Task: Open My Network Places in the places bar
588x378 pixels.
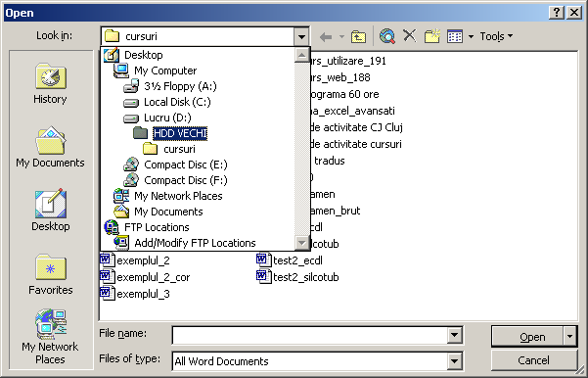Action: 50,336
